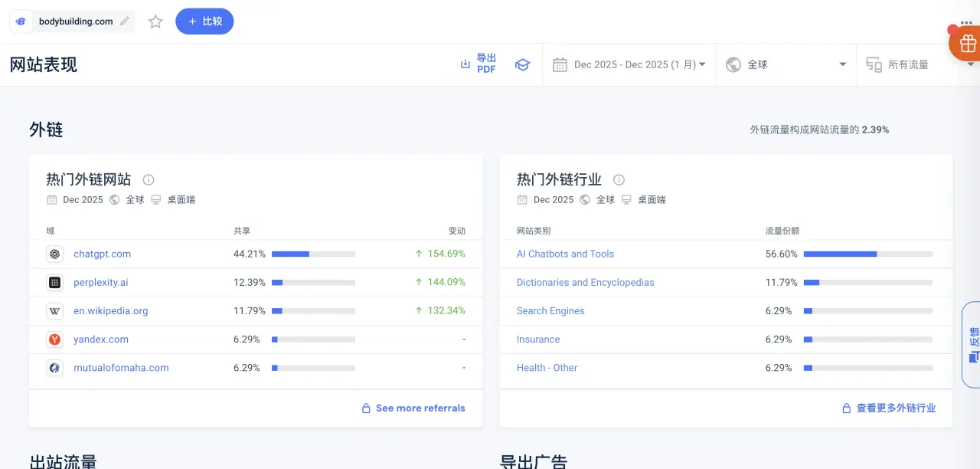Open the three-dot more options menu
The width and height of the screenshot is (980, 469).
(x=966, y=22)
